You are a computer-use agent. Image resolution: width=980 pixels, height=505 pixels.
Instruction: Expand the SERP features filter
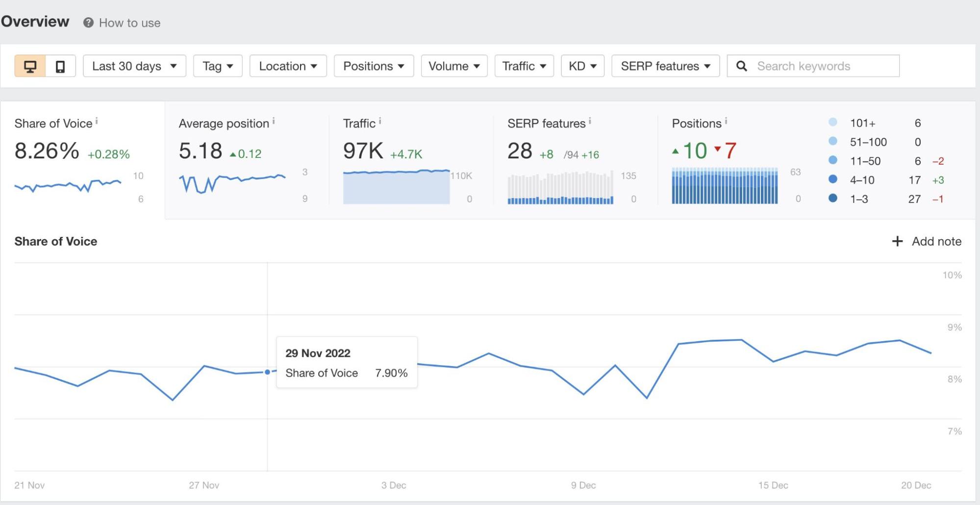point(665,66)
